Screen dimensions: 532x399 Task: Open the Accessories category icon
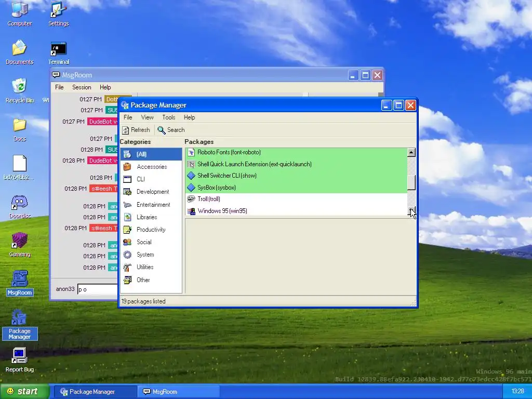tap(127, 167)
